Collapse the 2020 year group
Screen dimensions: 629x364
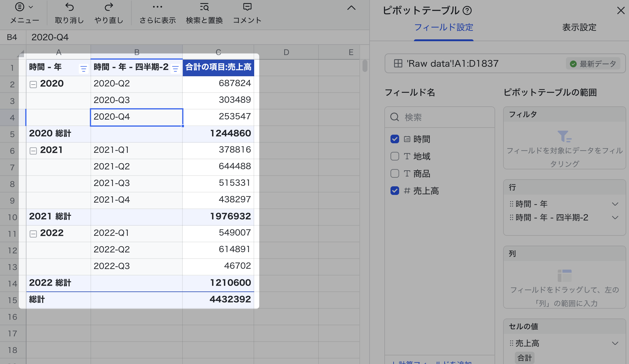point(33,84)
